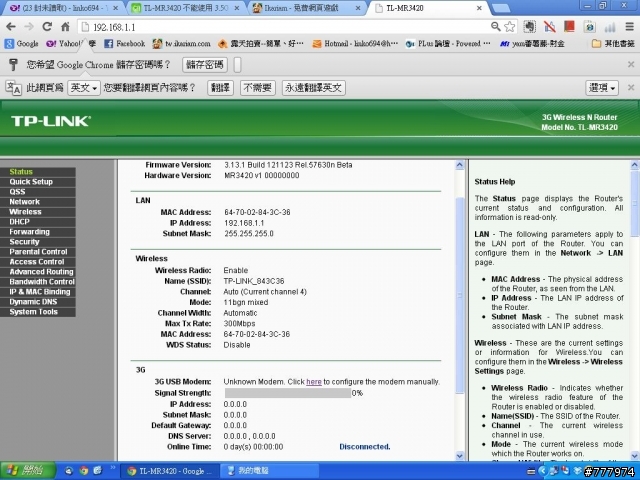Click the 永遠翻譯英文 always translate button
This screenshot has height=480, width=640.
[313, 88]
